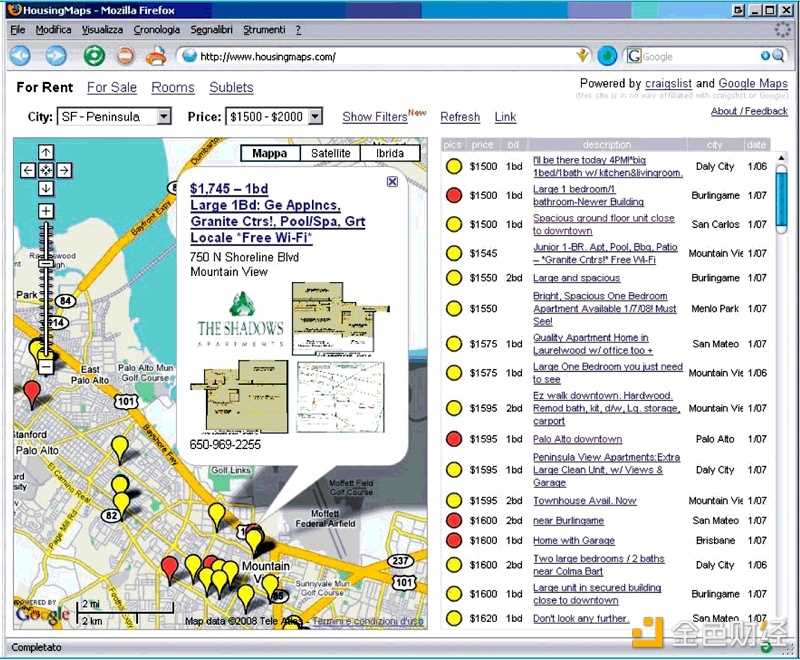Switch map to Ibrida view
800x660 pixels.
point(390,153)
